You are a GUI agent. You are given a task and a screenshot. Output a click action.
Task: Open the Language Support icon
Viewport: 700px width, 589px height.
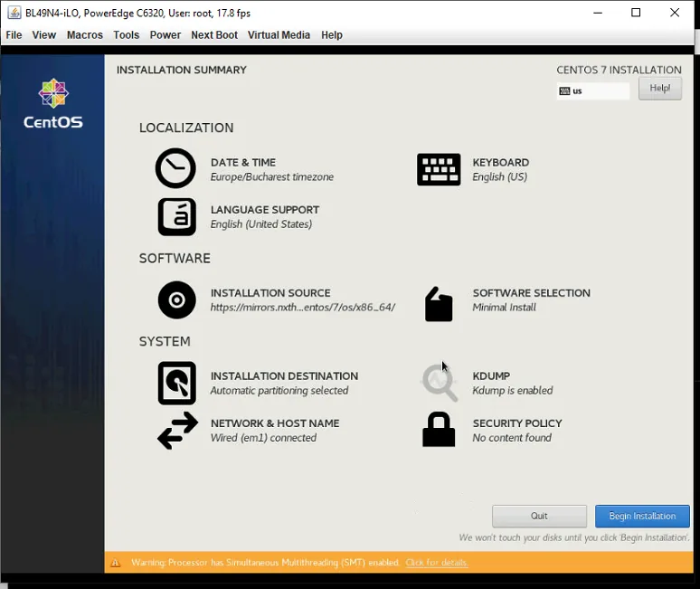[x=176, y=217]
